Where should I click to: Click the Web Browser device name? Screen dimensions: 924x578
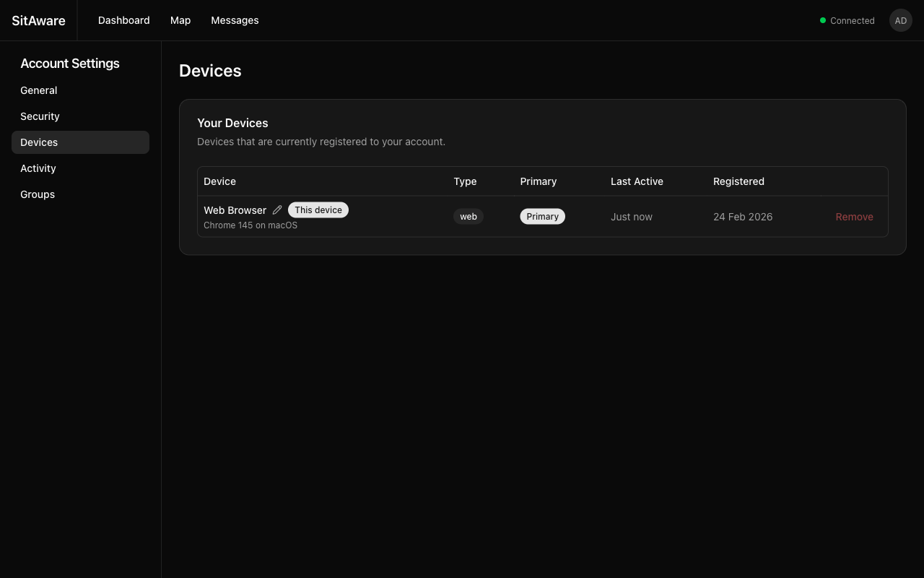(x=235, y=210)
